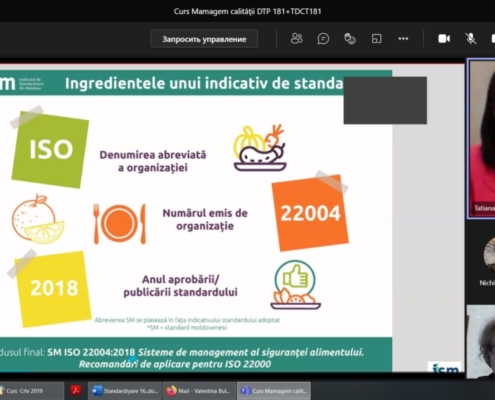This screenshot has width=495, height=400.
Task: Click the text Numărul emis de organizație
Action: 205,219
